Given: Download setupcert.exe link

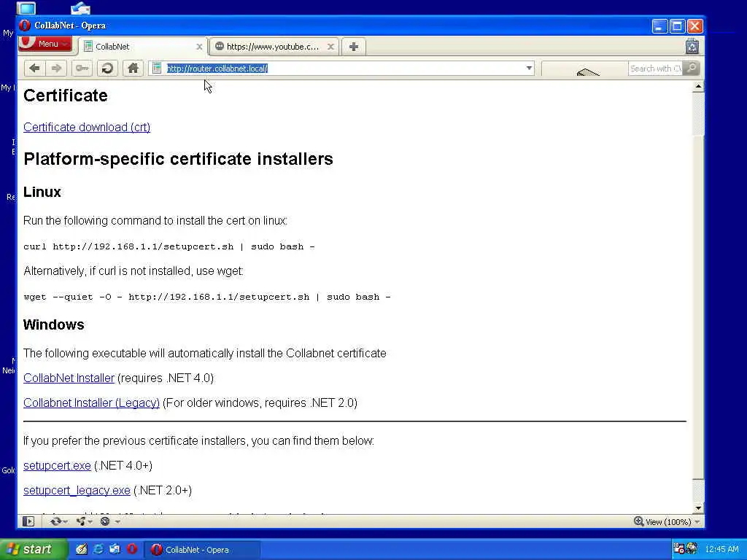Looking at the screenshot, I should coord(57,466).
